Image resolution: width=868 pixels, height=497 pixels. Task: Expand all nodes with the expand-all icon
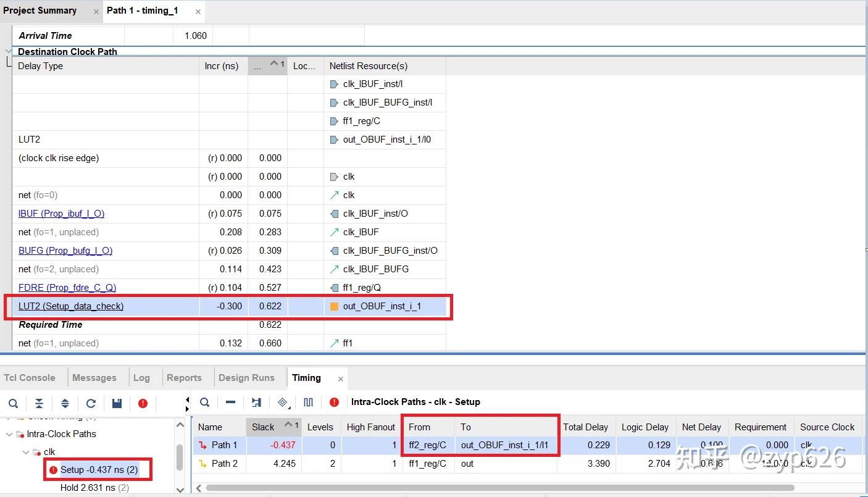(65, 403)
